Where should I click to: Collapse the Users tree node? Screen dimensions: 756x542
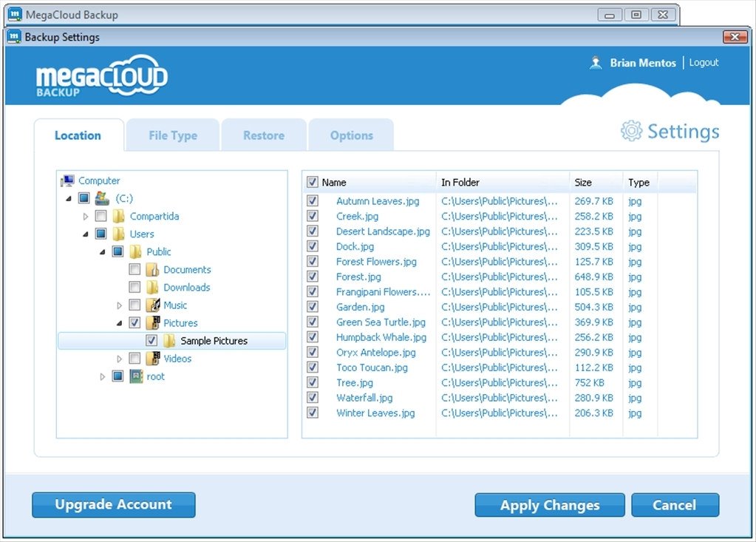85,234
